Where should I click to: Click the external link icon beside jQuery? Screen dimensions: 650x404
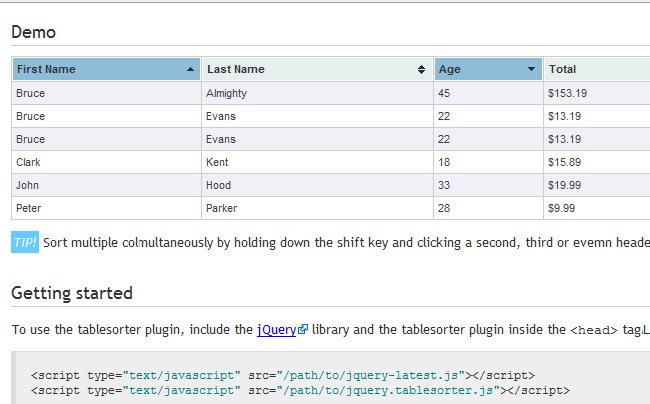click(303, 328)
